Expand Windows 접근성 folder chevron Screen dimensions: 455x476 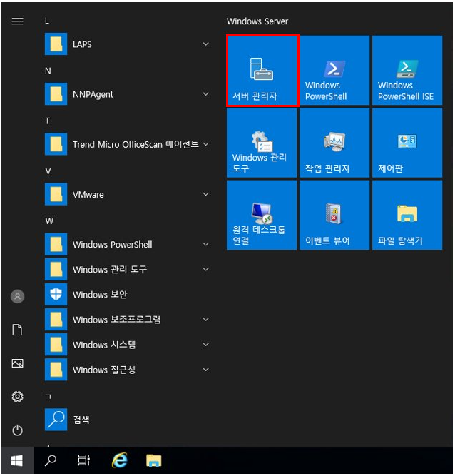[206, 370]
